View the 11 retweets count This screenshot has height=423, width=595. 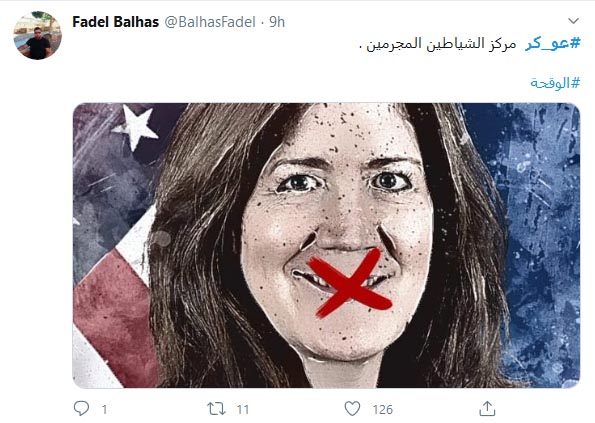pyautogui.click(x=243, y=409)
